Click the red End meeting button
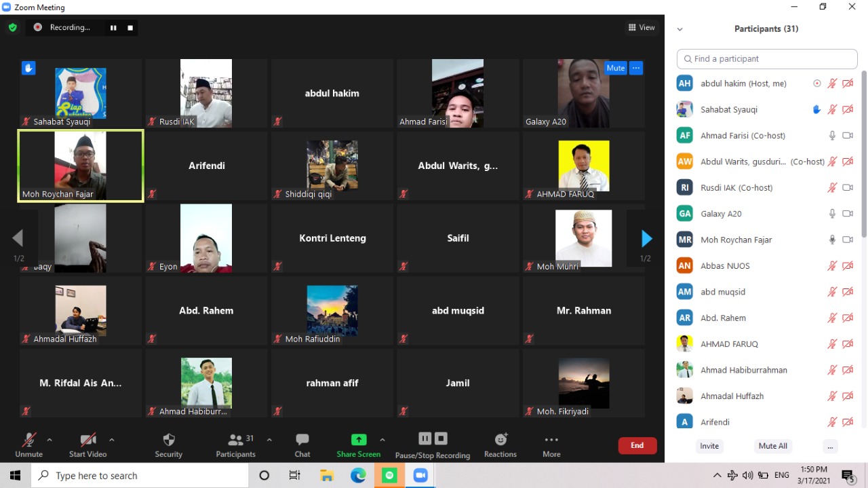The width and height of the screenshot is (868, 488). pos(637,445)
